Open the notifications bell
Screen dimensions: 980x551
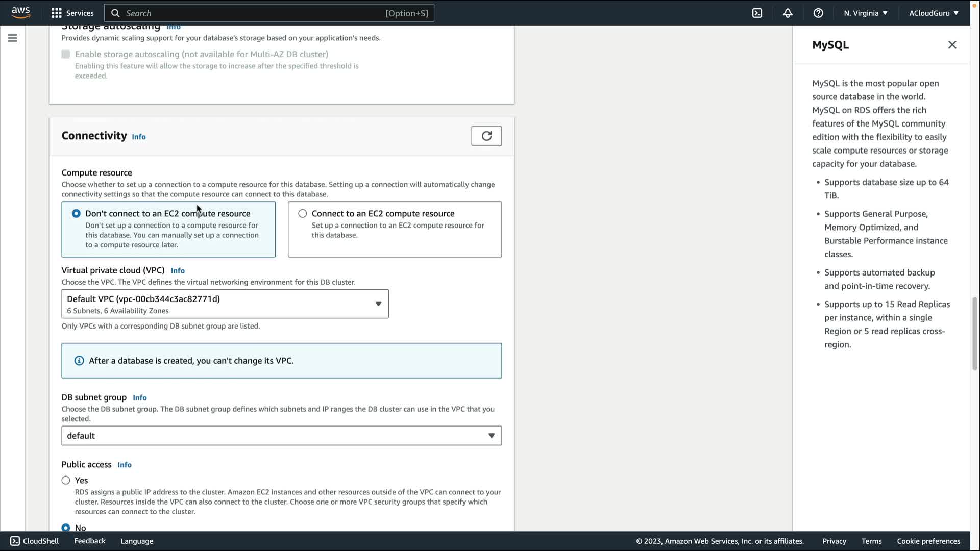(x=788, y=13)
